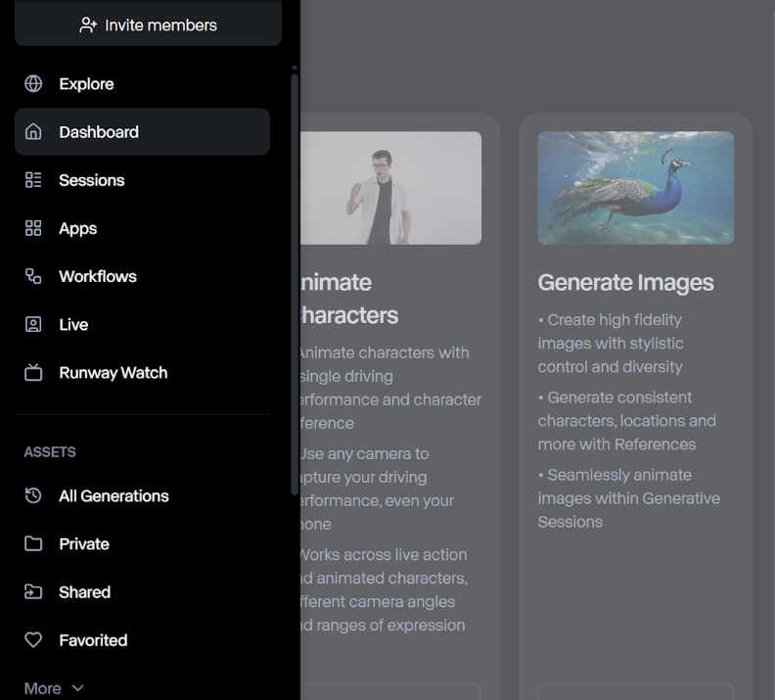Select the Workflows node icon
Viewport: 775px width, 700px height.
point(33,276)
